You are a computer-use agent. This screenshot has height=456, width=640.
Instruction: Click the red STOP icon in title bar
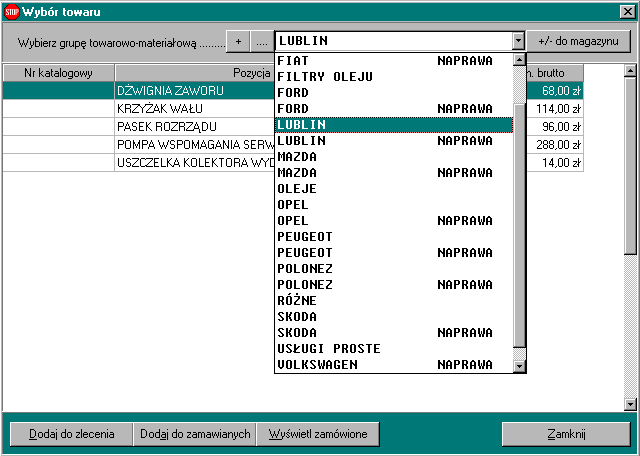pos(11,12)
